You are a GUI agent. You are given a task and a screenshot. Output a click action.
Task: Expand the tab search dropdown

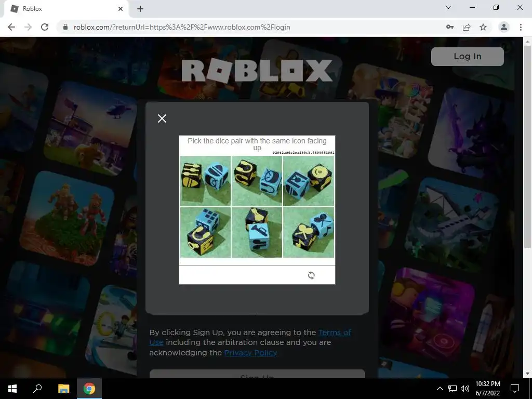coord(448,7)
